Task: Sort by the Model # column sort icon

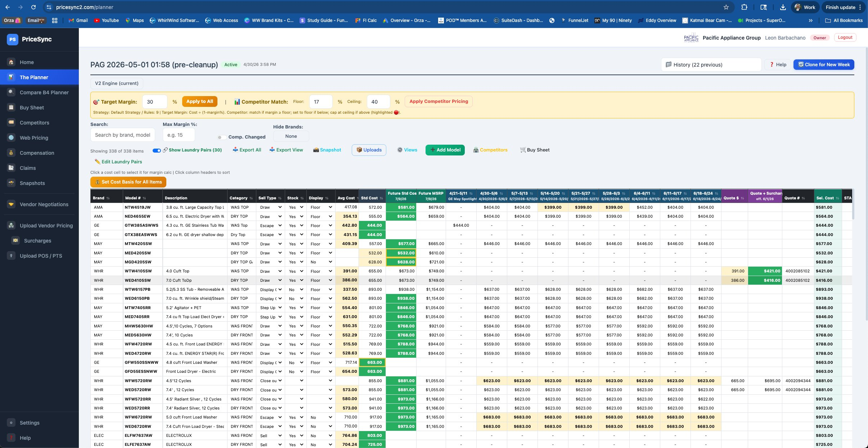Action: point(144,198)
